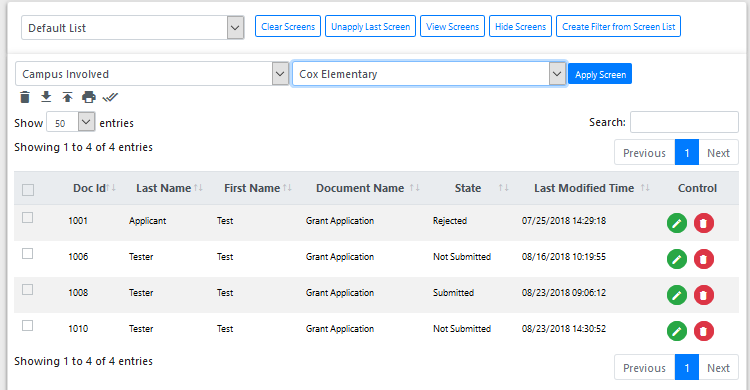Click Next in top pagination
The image size is (750, 390).
point(718,153)
